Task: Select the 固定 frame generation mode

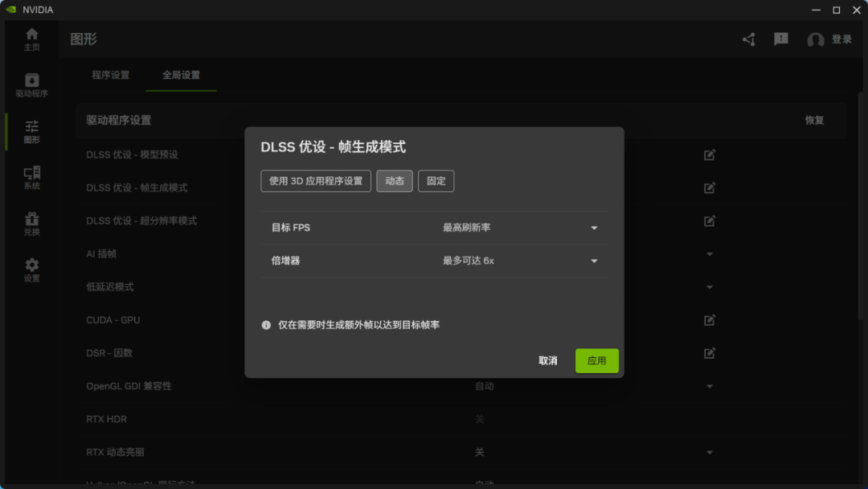Action: pos(436,181)
